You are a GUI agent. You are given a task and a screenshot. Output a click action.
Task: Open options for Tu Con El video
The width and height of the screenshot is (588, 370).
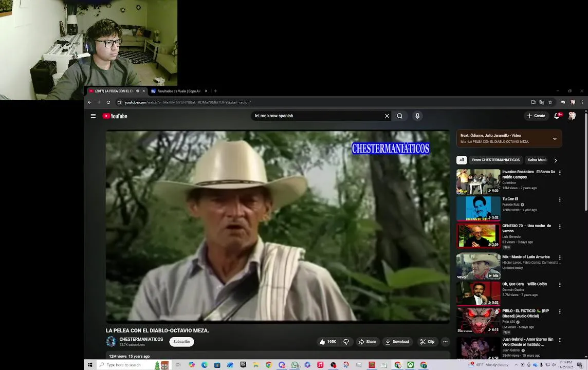[560, 200]
